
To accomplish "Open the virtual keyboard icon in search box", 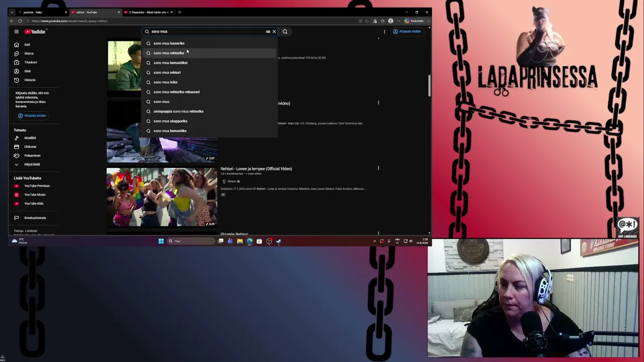I will tap(268, 32).
